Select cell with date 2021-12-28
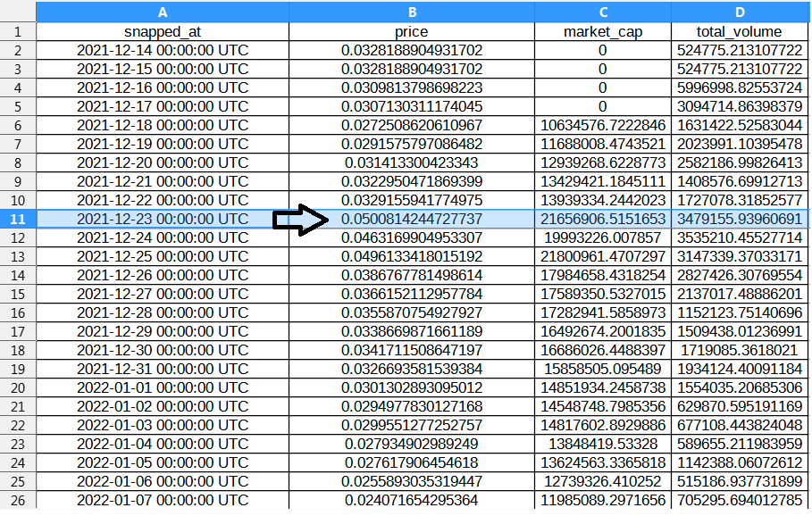The width and height of the screenshot is (812, 516). coord(163,312)
